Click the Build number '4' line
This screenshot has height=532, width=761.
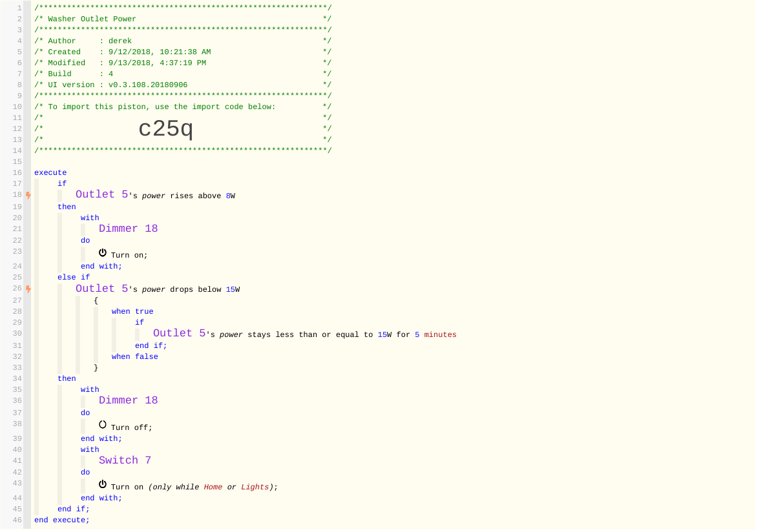[x=110, y=74]
